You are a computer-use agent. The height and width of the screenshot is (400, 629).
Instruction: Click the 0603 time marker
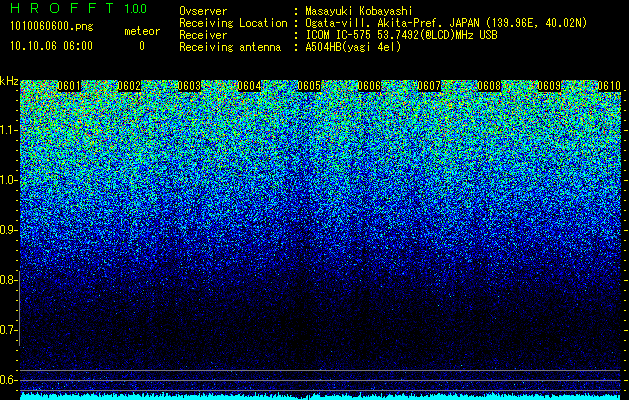[189, 86]
